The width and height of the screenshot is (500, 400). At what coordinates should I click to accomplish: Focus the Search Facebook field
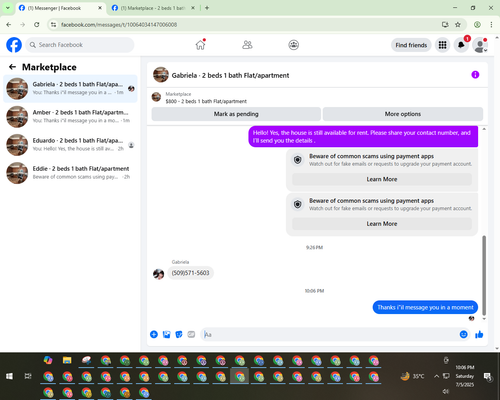click(x=80, y=45)
